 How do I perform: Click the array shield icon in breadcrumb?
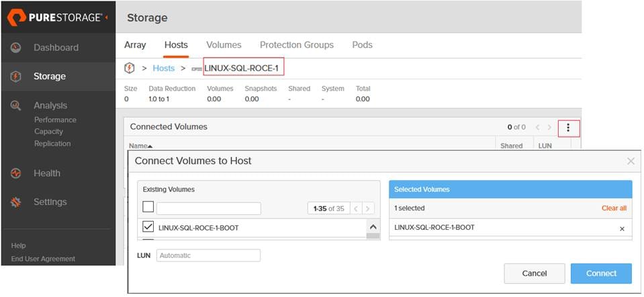click(130, 68)
